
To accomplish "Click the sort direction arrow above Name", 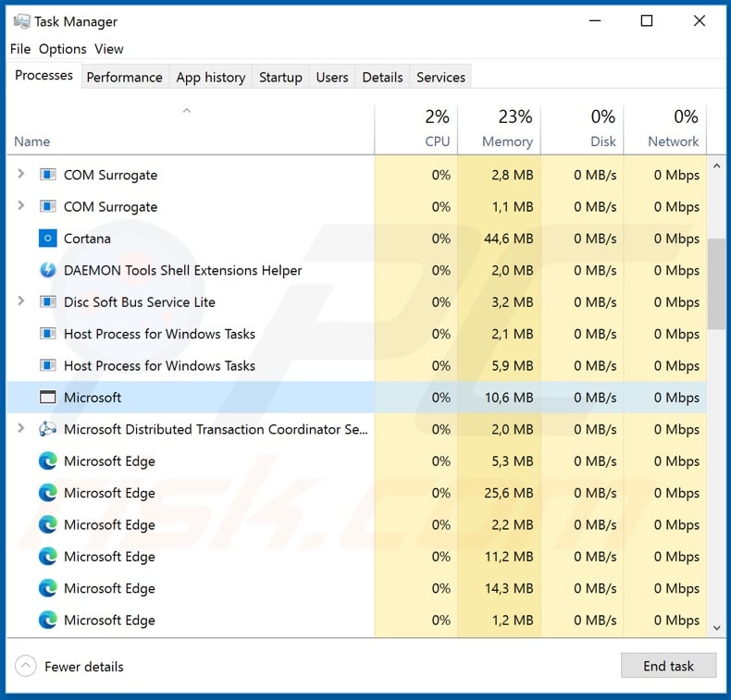I will 187,111.
